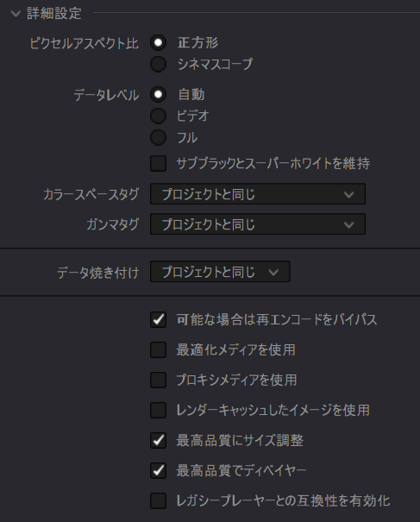Screen dimensions: 420x522
Task: Uncheck 可能な場合は再エンコードをバイパス
Action: (158, 319)
